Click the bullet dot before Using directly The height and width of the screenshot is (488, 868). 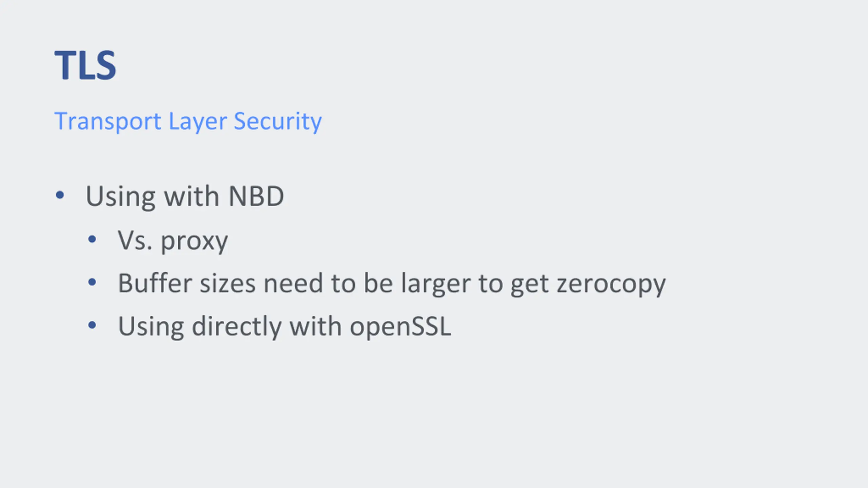point(92,325)
